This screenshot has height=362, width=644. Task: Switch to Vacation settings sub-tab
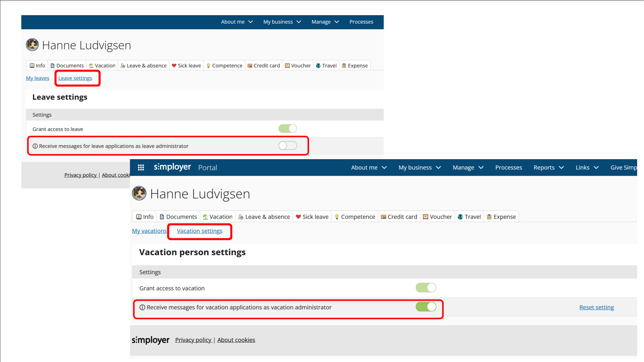click(200, 231)
